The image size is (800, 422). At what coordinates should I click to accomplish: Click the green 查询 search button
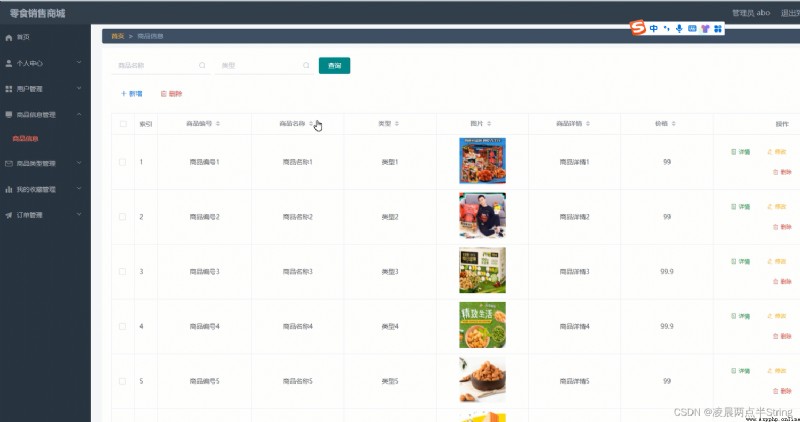click(334, 65)
